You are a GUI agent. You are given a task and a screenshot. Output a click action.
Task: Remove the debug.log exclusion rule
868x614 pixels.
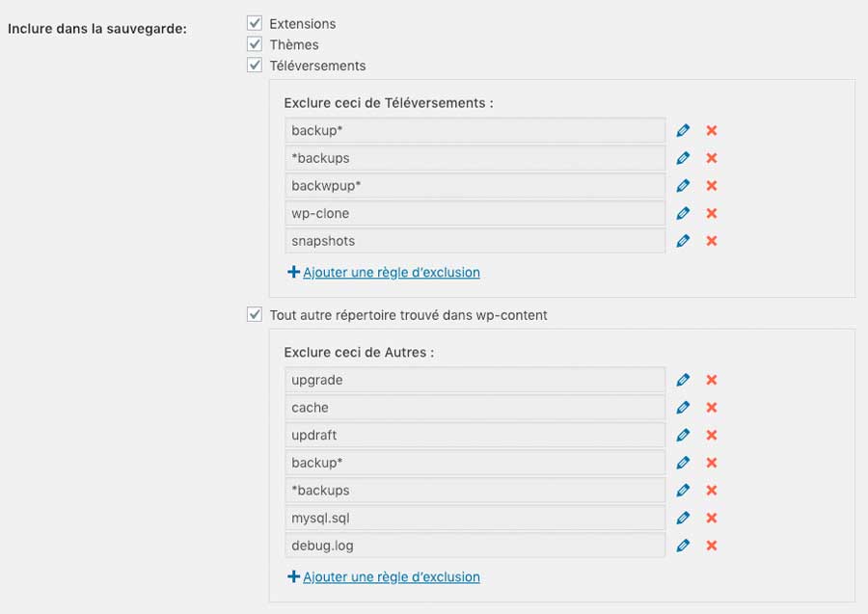click(x=712, y=546)
